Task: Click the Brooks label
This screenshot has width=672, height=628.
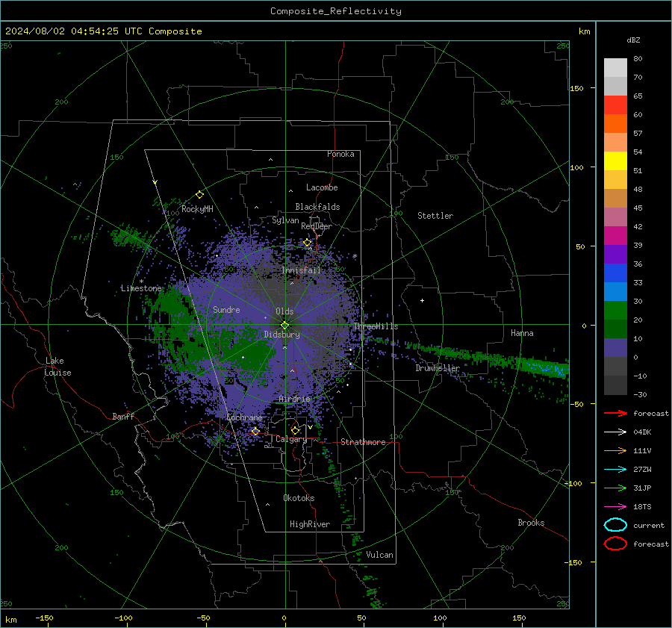Action: point(531,523)
